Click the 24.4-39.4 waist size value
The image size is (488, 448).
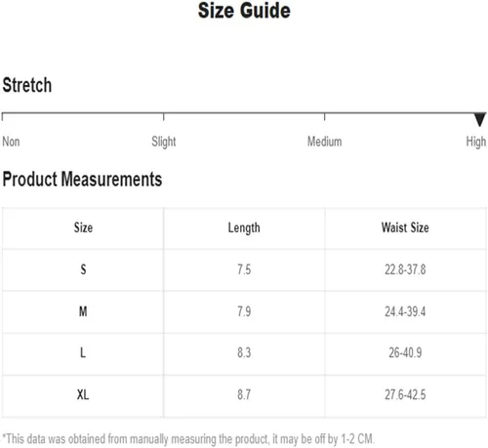pos(405,311)
